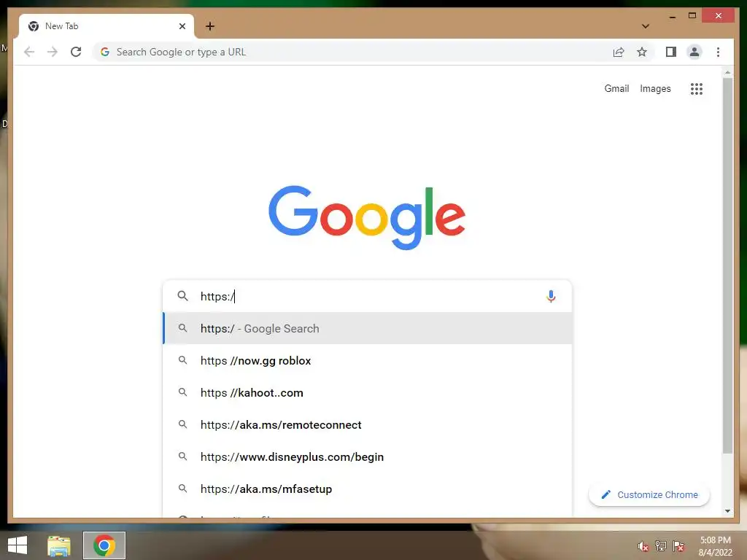
Task: Reload the current page
Action: coord(76,52)
